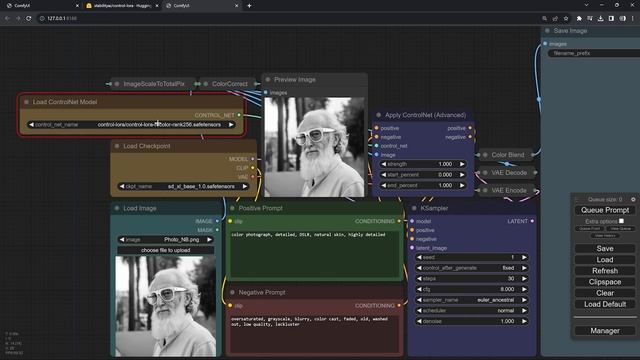This screenshot has height=360, width=640.
Task: Collapse the Save Image node dot
Action: (547, 31)
